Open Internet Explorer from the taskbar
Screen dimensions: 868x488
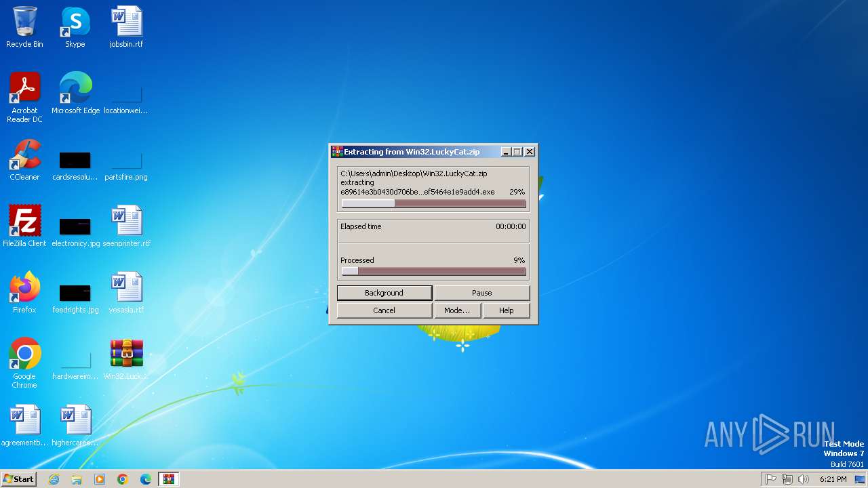tap(54, 479)
